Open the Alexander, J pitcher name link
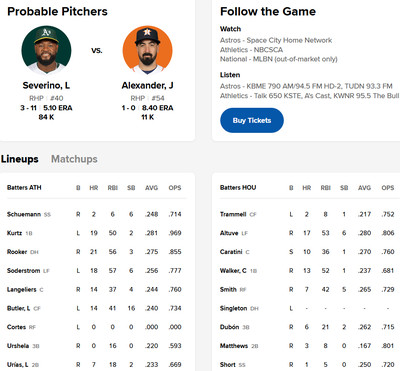 click(x=147, y=86)
